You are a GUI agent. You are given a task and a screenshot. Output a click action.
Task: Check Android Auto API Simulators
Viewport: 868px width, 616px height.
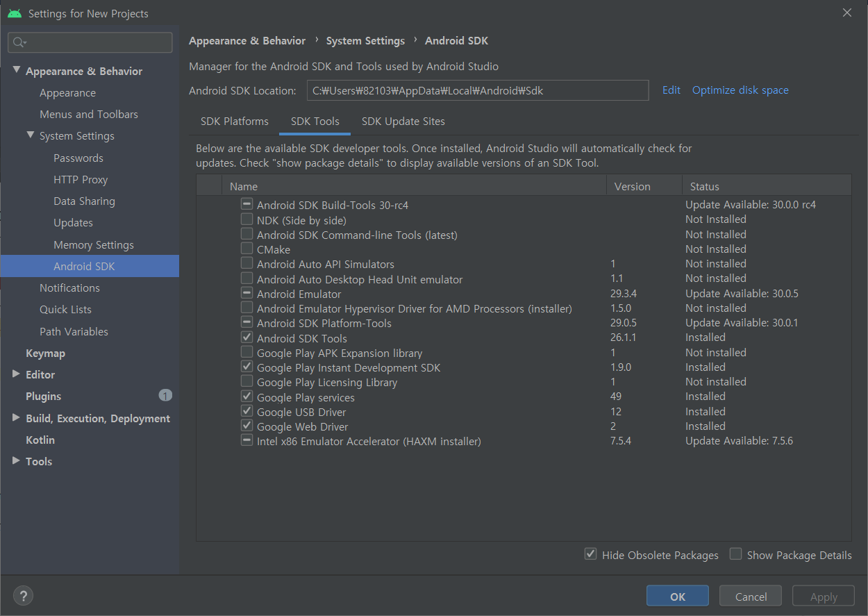tap(247, 264)
